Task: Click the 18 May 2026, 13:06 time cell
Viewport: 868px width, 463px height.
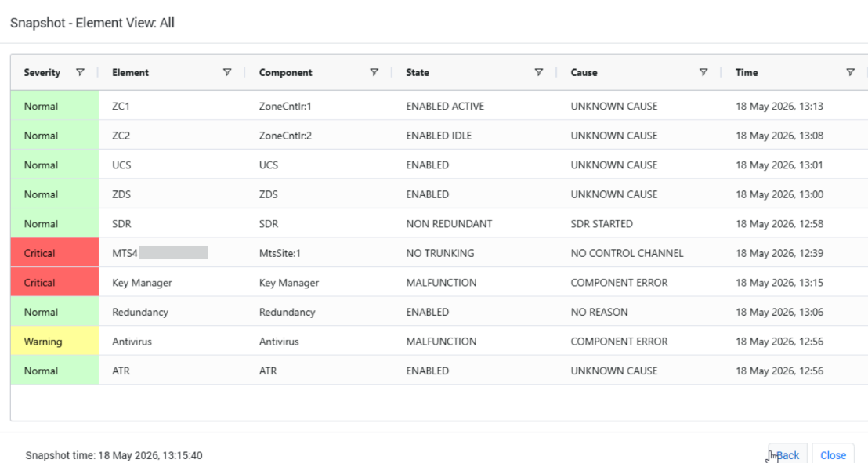Action: pos(795,312)
